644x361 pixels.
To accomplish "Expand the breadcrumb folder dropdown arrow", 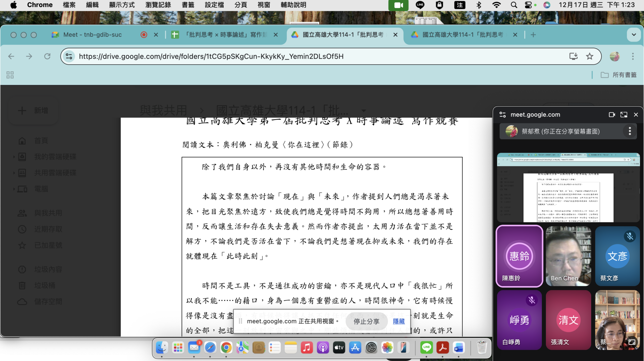I will (364, 111).
